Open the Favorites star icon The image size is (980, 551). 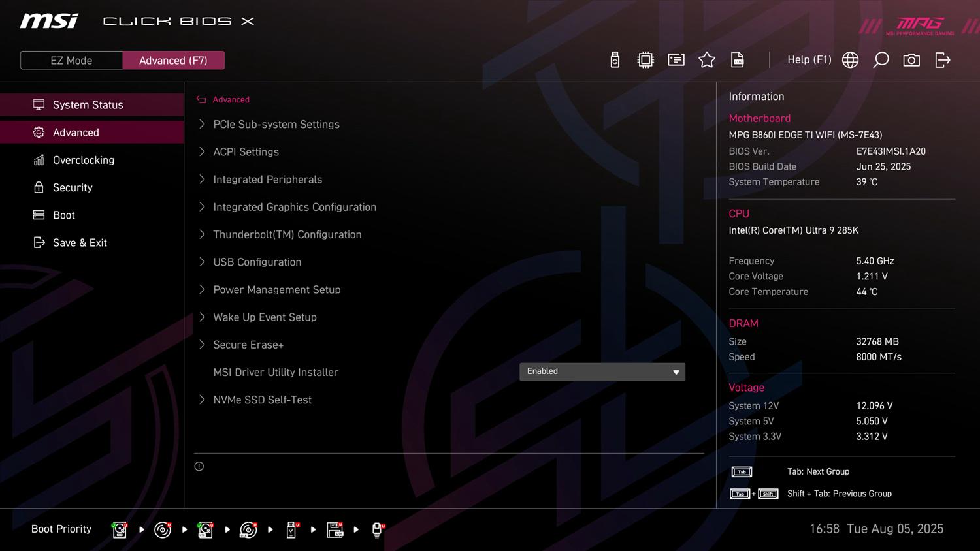706,60
